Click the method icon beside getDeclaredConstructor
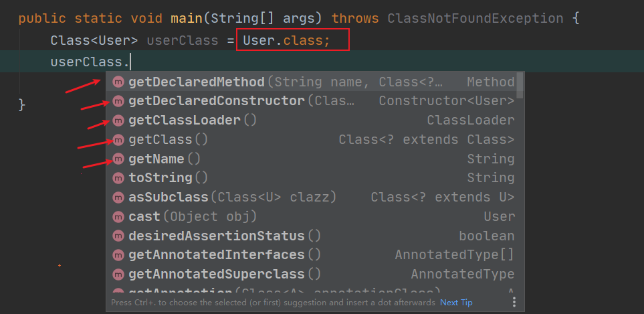644x314 pixels. pos(118,101)
